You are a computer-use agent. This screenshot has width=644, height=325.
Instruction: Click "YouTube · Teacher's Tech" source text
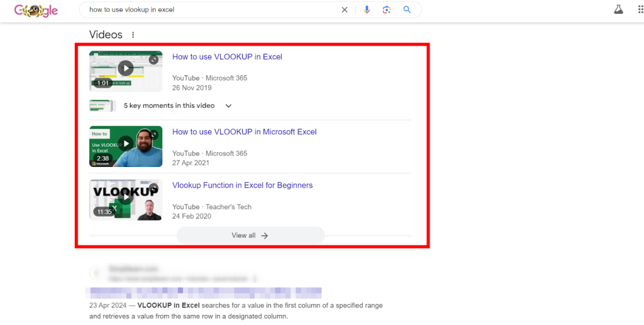click(x=212, y=207)
